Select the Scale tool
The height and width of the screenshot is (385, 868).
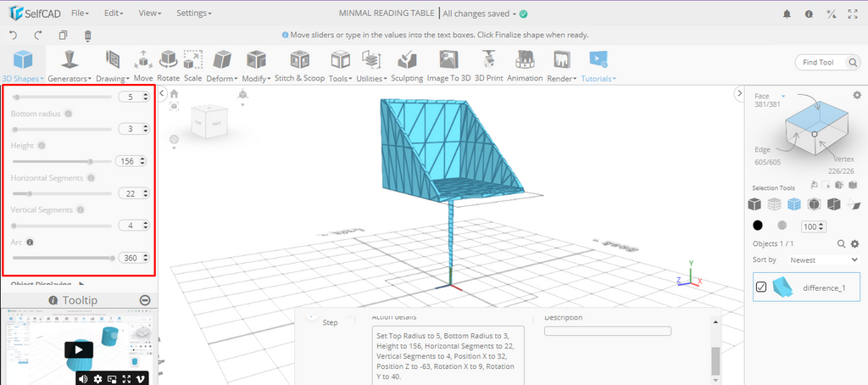tap(193, 65)
